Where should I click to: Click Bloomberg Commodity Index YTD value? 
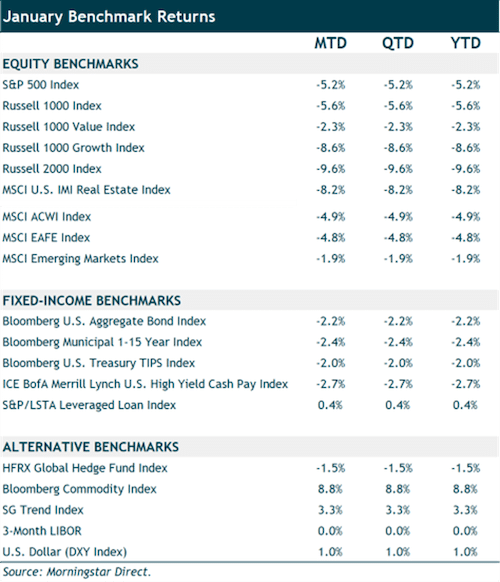tap(465, 489)
